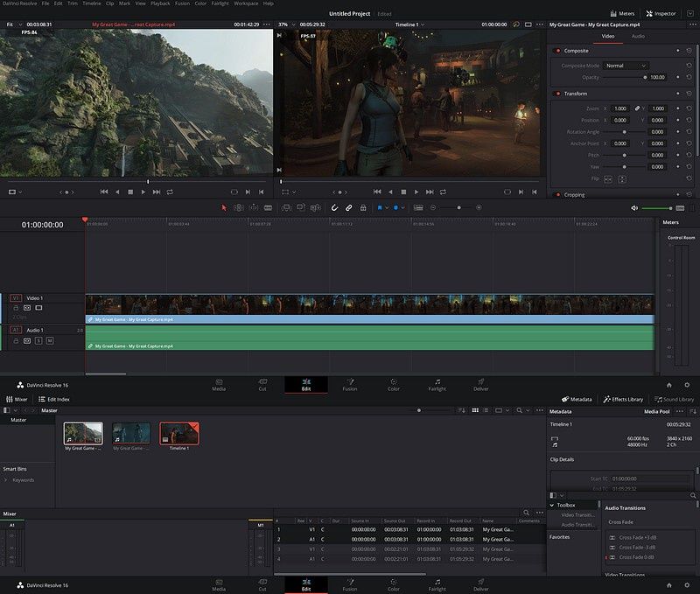The image size is (700, 594).
Task: Open the Playback menu
Action: (160, 3)
